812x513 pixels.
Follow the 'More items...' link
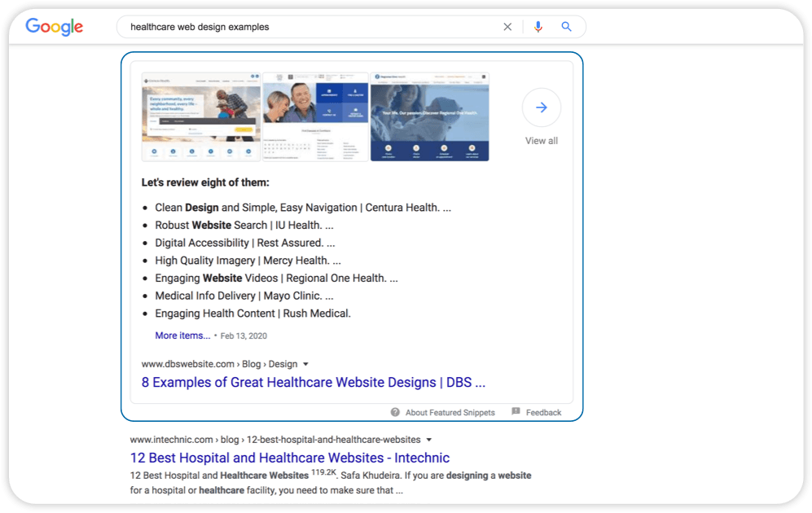tap(182, 335)
